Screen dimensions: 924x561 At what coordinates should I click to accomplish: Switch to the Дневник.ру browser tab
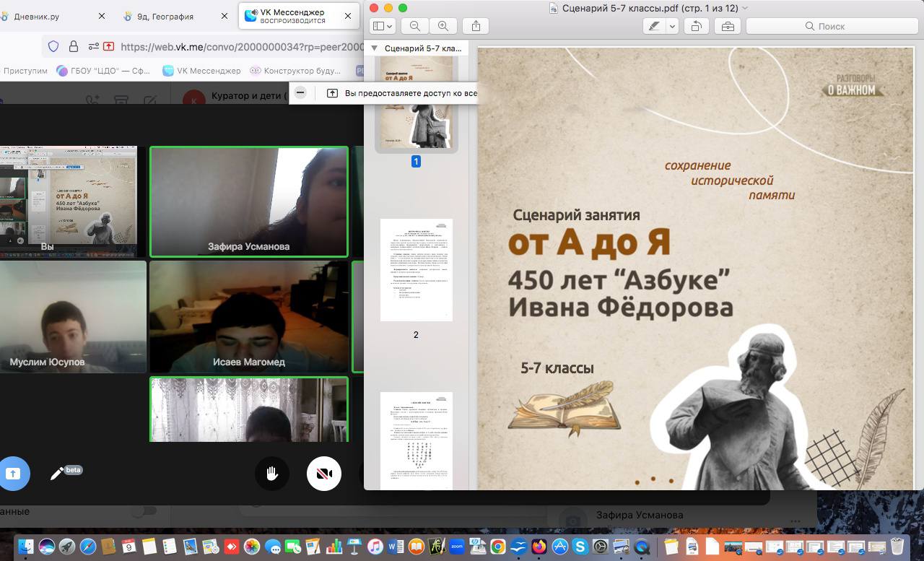36,17
